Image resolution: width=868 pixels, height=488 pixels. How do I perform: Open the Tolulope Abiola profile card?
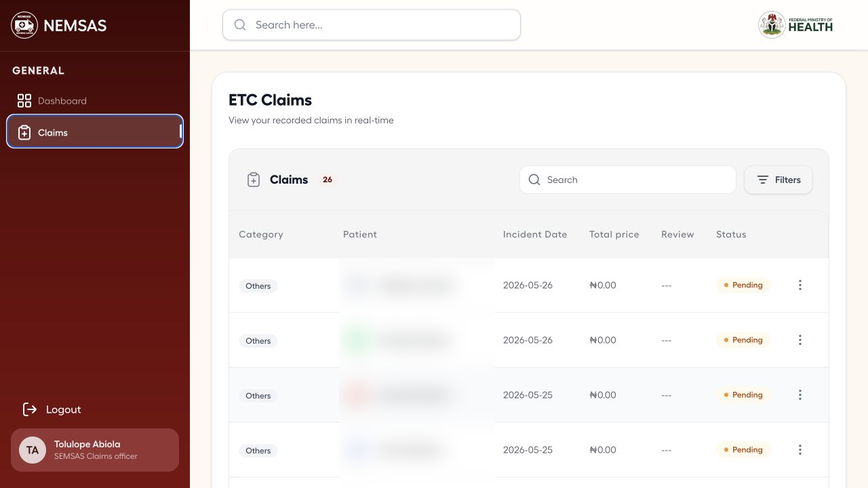point(95,450)
